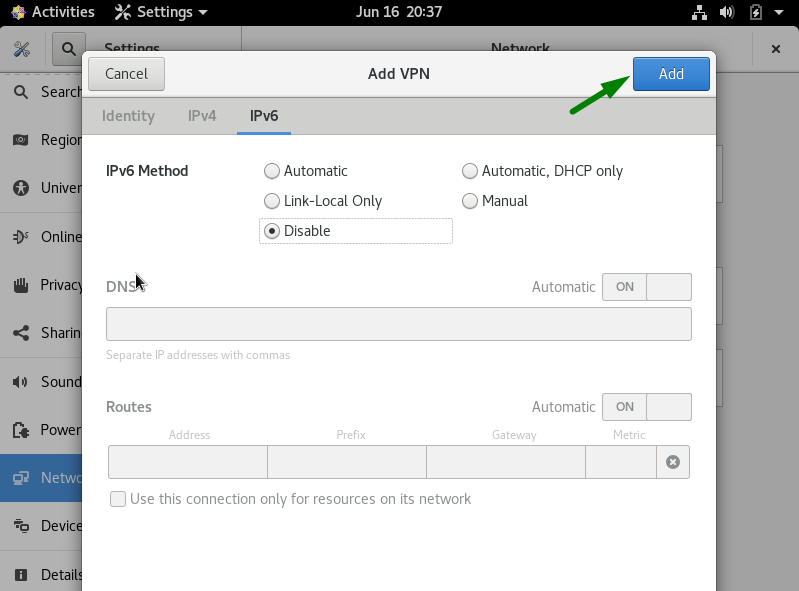Viewport: 799px width, 591px height.
Task: Open Online Accounts in the sidebar
Action: coord(41,237)
